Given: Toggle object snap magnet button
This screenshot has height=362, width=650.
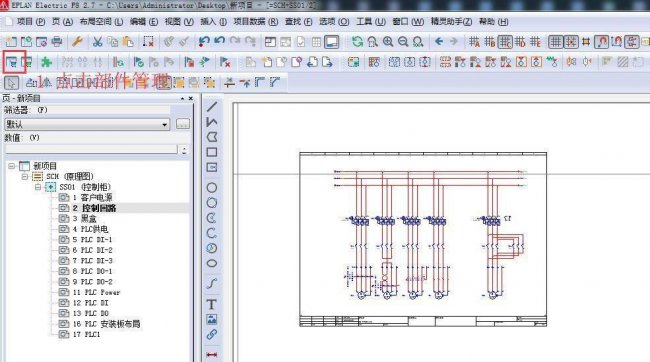Looking at the screenshot, I should point(601,41).
